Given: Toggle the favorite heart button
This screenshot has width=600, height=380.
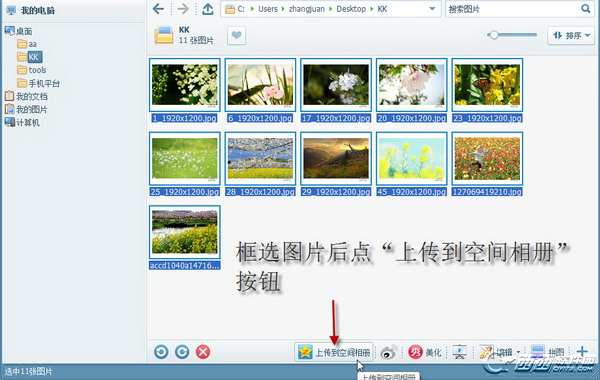Looking at the screenshot, I should pyautogui.click(x=236, y=36).
